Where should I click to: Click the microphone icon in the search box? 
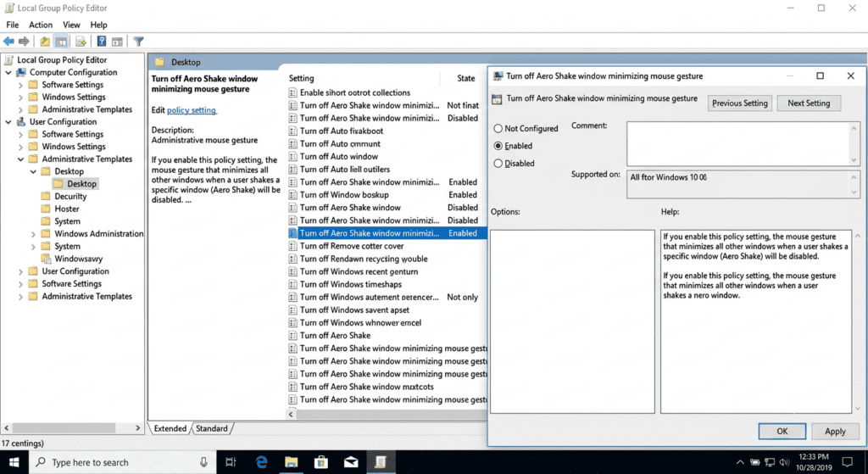[x=203, y=462]
